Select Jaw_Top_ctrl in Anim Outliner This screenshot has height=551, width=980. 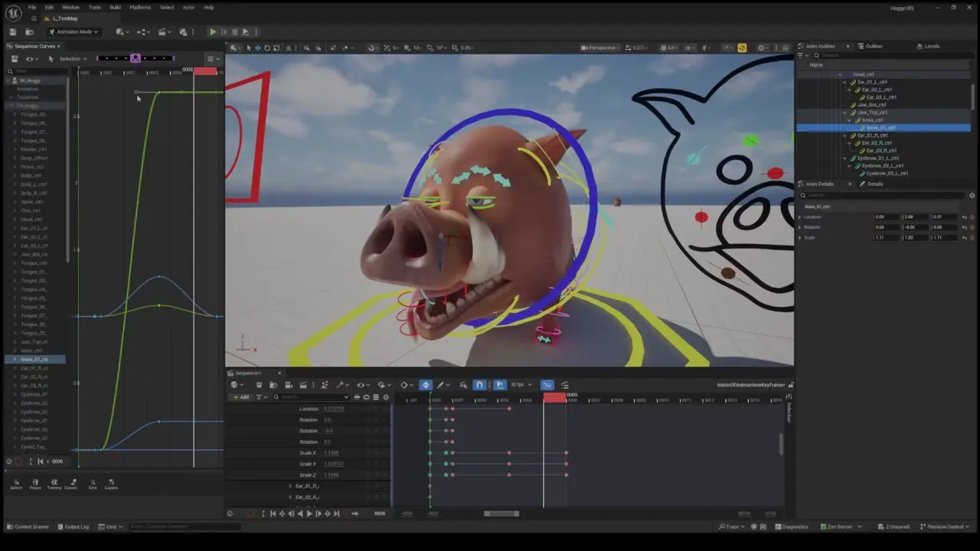coord(872,112)
